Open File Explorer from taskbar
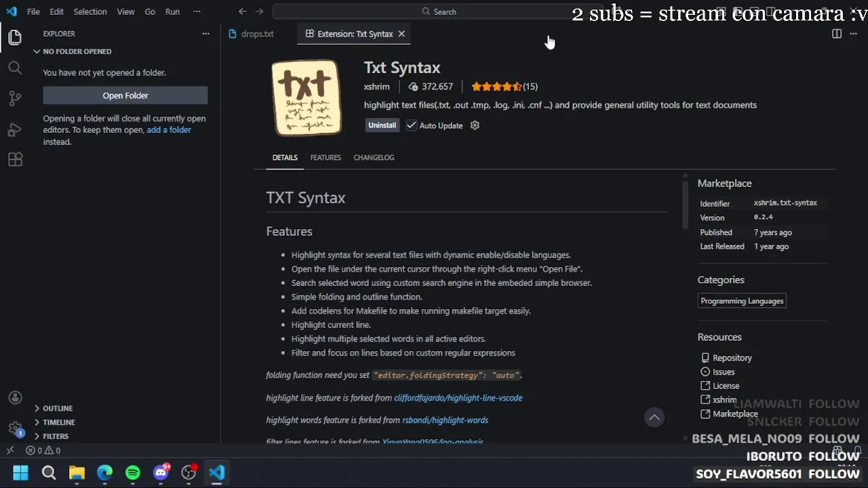The height and width of the screenshot is (488, 868). coord(77,472)
